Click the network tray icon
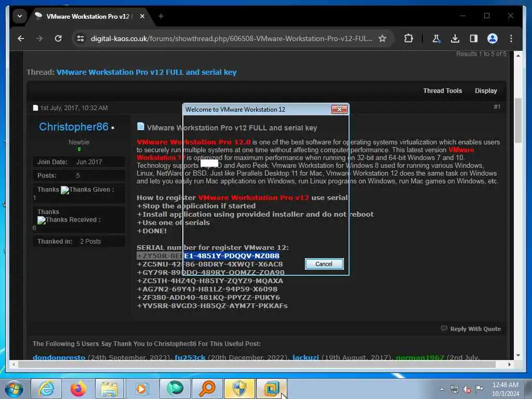Screen dimensions: 532x399 point(454,390)
